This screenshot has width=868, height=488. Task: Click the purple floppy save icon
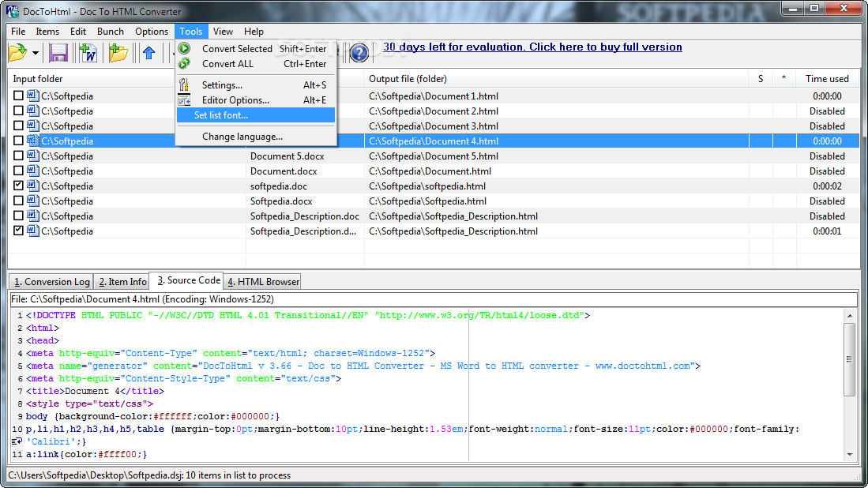[x=58, y=53]
